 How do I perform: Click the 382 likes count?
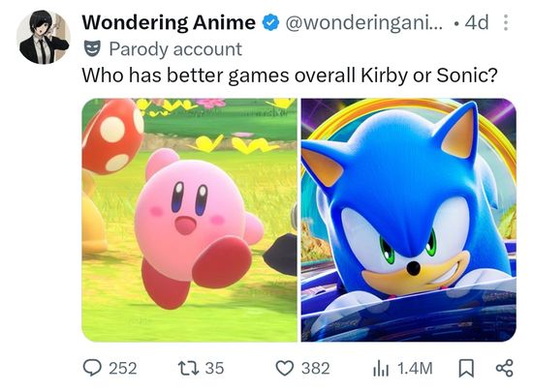coord(316,368)
